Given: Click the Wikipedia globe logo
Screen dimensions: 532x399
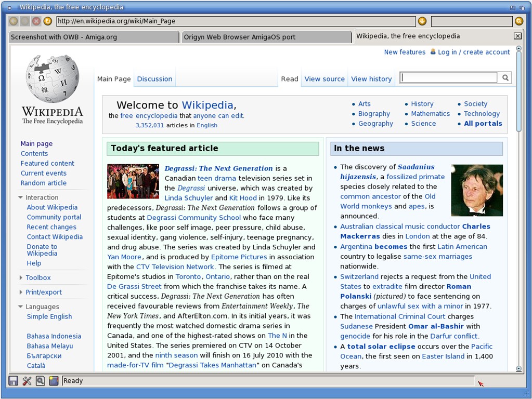Looking at the screenshot, I should coord(53,78).
